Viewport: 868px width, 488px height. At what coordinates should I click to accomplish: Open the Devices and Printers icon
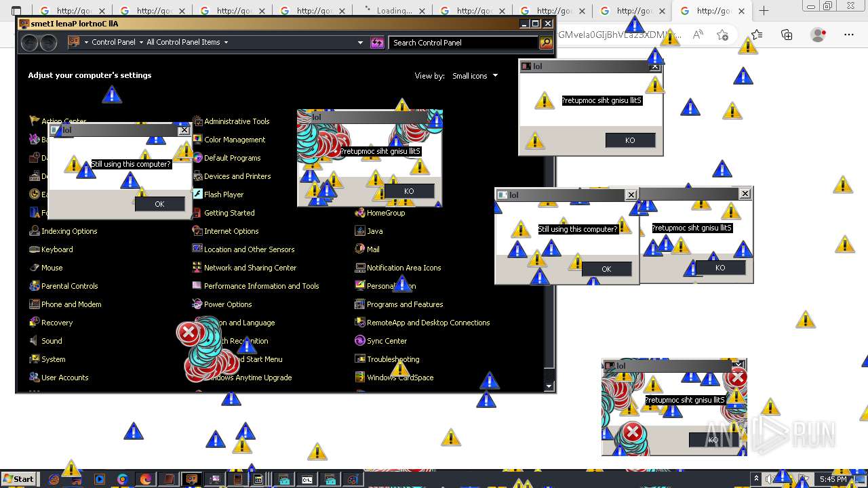click(197, 176)
